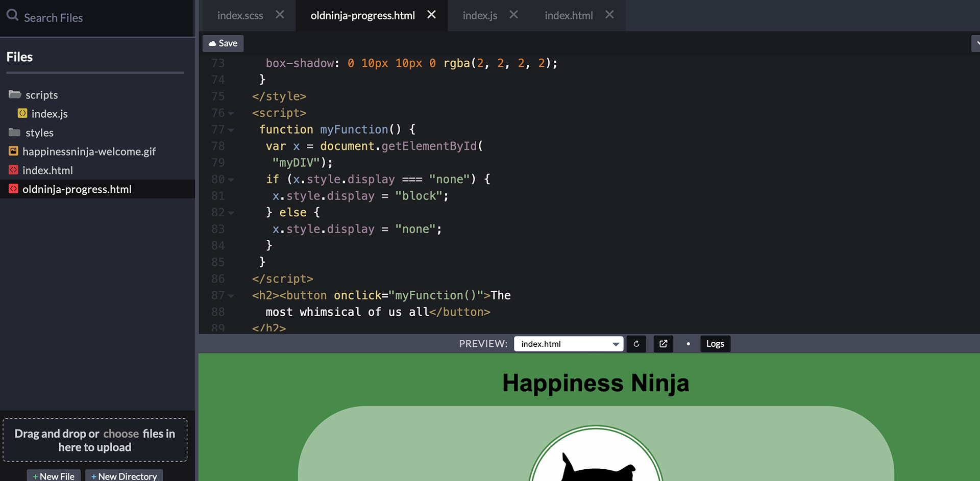The height and width of the screenshot is (481, 980).
Task: Click the yellow index.js file icon
Action: point(22,113)
